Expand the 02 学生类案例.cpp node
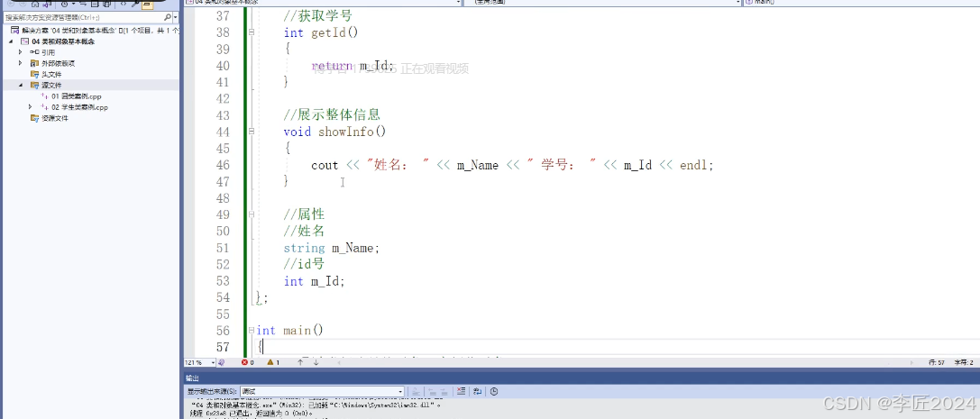The image size is (980, 419). 31,107
